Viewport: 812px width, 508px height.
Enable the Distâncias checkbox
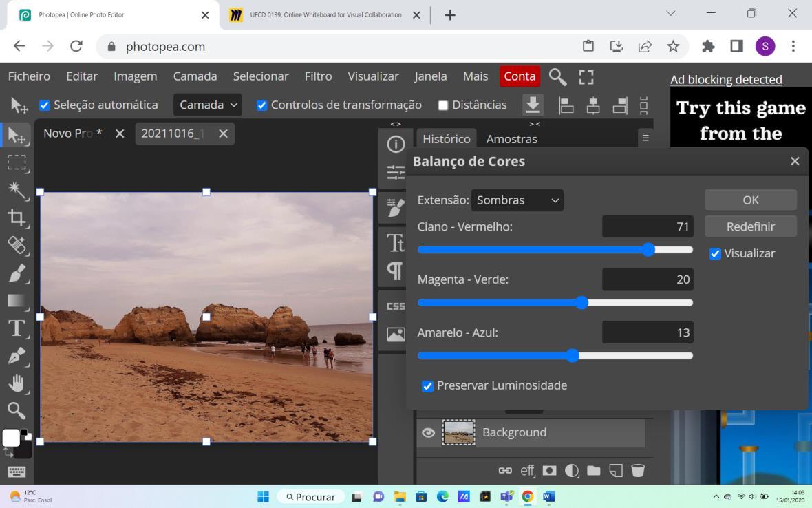(x=443, y=105)
